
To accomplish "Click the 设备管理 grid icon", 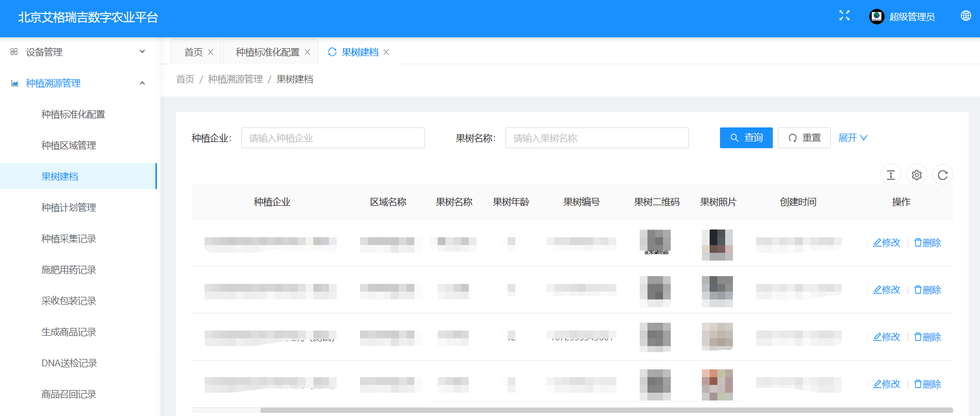I will (14, 52).
